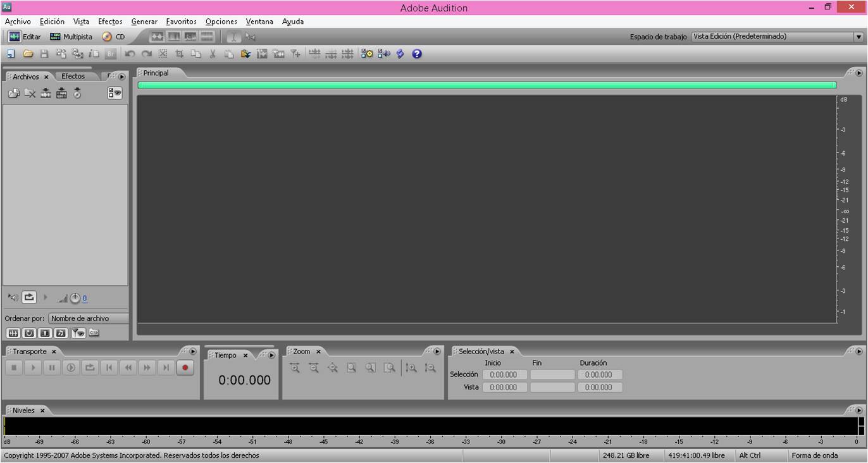Open the Transporte panel options menu

[193, 351]
